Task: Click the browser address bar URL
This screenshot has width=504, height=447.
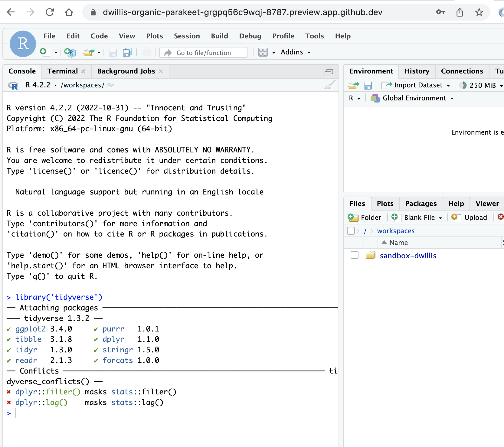Action: coord(242,12)
